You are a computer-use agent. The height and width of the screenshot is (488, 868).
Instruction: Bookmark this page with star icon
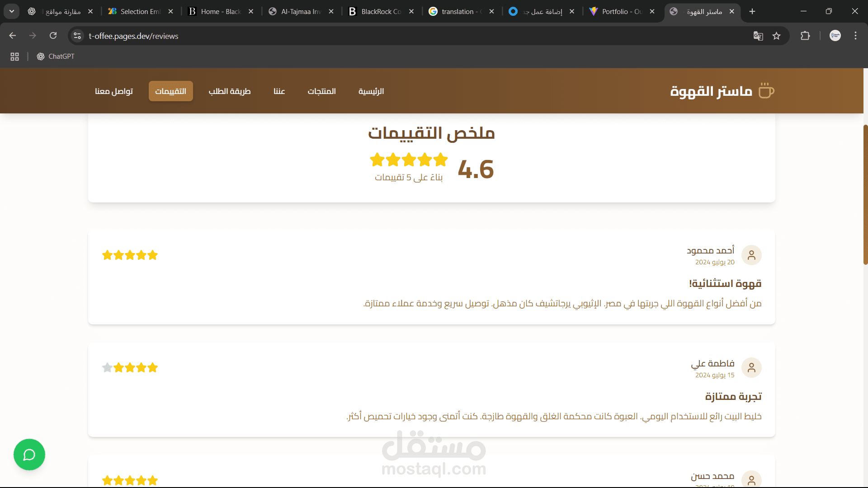click(x=776, y=36)
